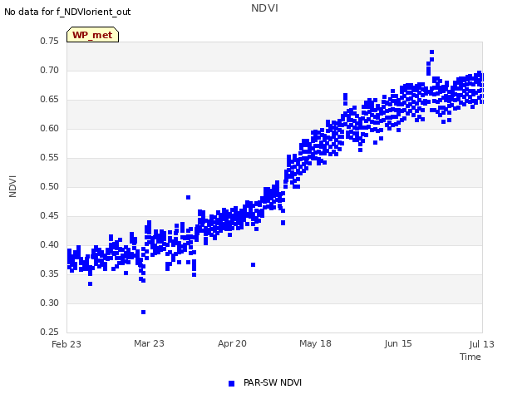532x399 pixels.
Task: Click the isolated data point near 0.365 in late April
Action: pos(253,264)
